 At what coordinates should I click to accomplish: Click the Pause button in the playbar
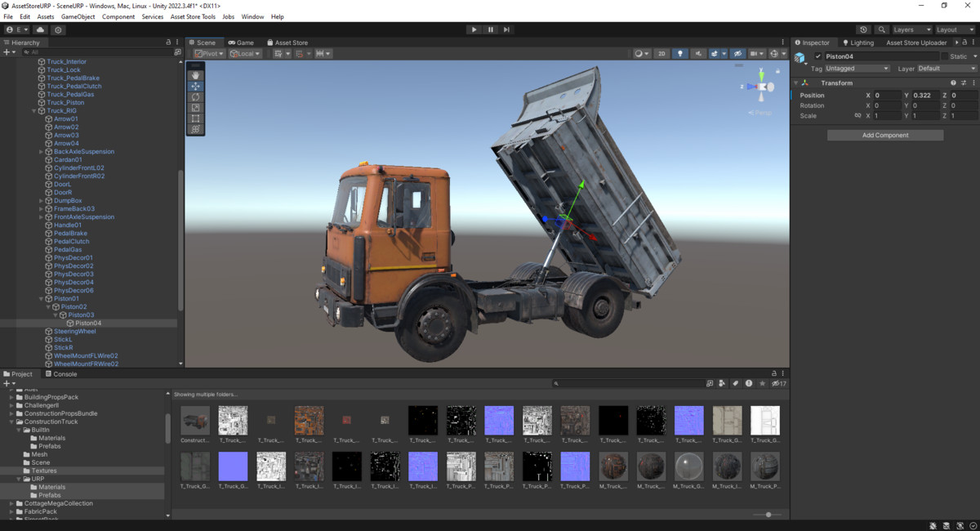491,29
